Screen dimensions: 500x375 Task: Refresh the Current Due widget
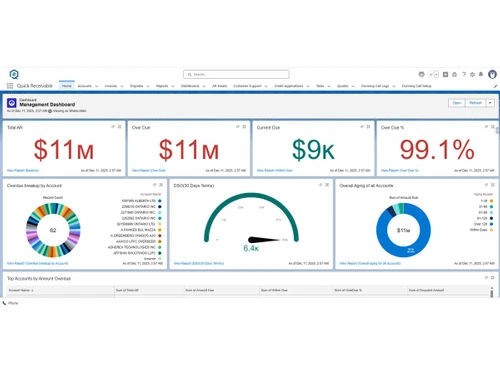(x=362, y=127)
